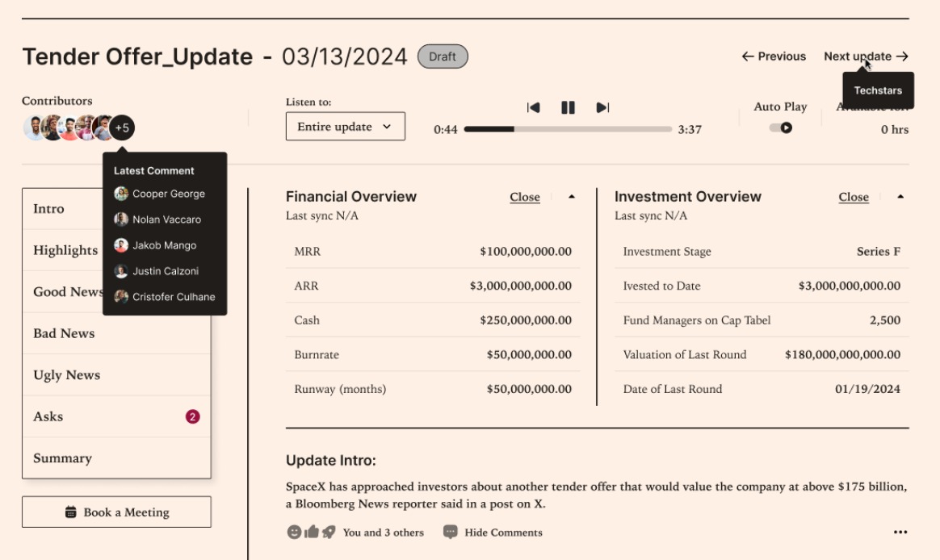The image size is (940, 560).
Task: Open the Entire update dropdown
Action: pyautogui.click(x=345, y=126)
